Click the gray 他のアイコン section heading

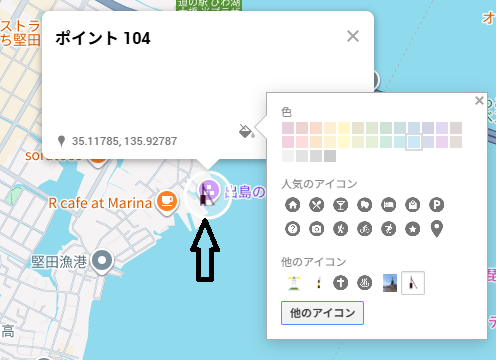[x=314, y=262]
